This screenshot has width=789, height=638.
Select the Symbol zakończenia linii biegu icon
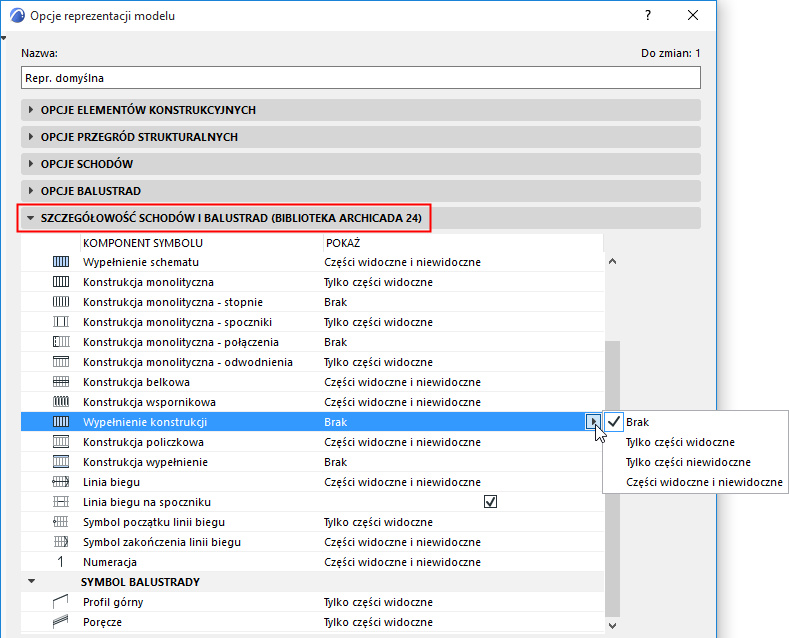pyautogui.click(x=61, y=542)
